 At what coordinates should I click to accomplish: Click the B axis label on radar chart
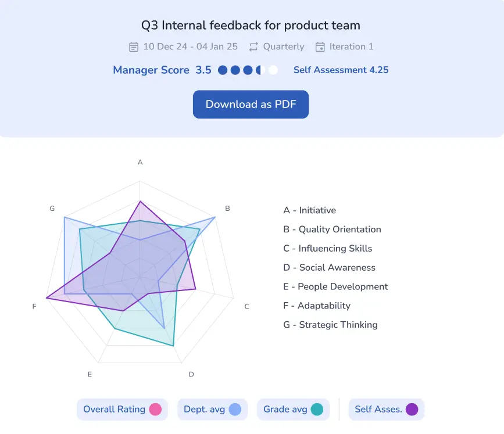click(227, 209)
